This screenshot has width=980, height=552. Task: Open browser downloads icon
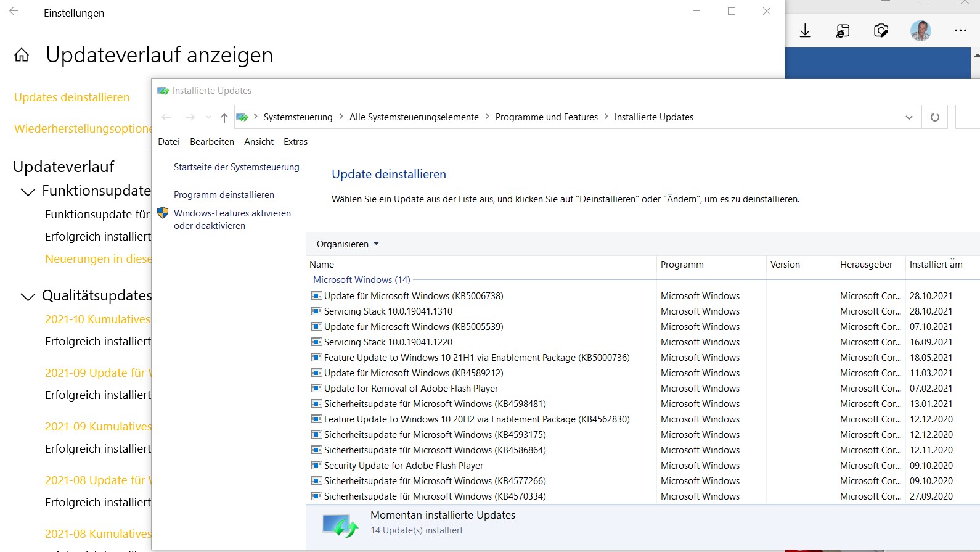[x=805, y=30]
